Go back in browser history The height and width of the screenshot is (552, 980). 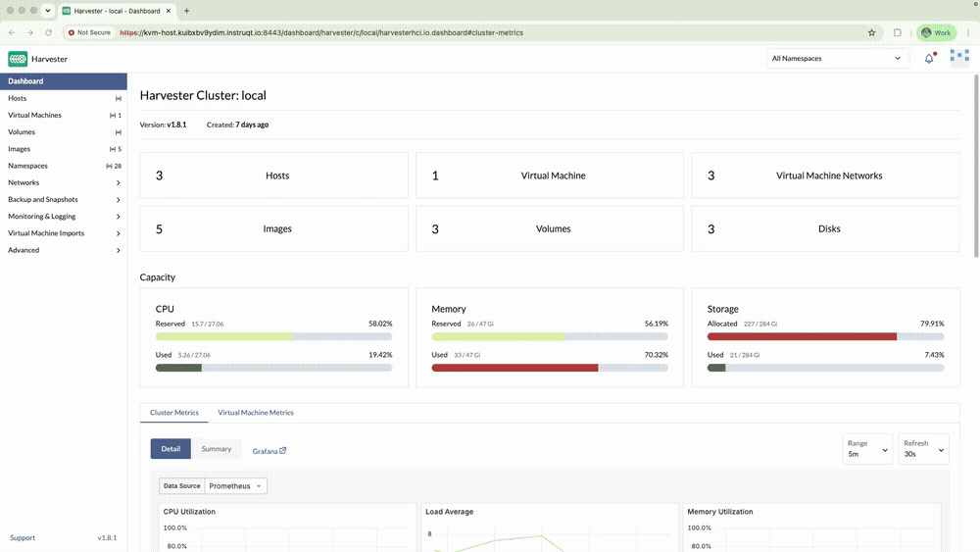coord(12,32)
